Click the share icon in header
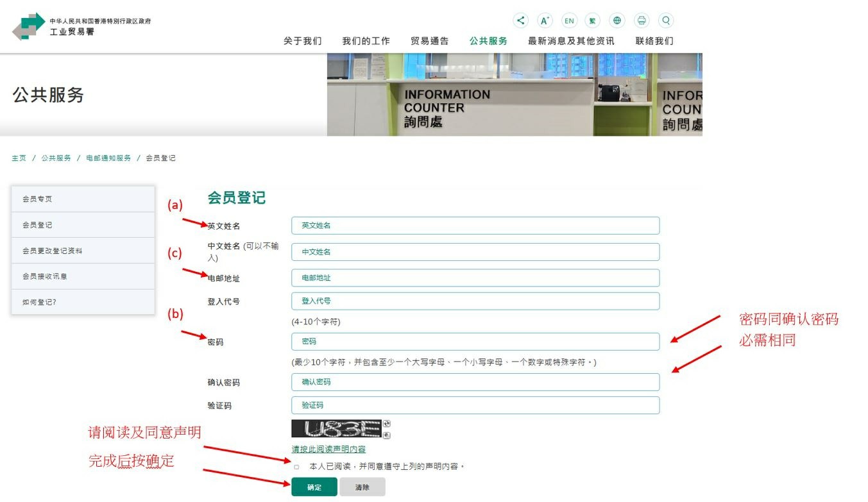Image resolution: width=868 pixels, height=502 pixels. click(520, 21)
